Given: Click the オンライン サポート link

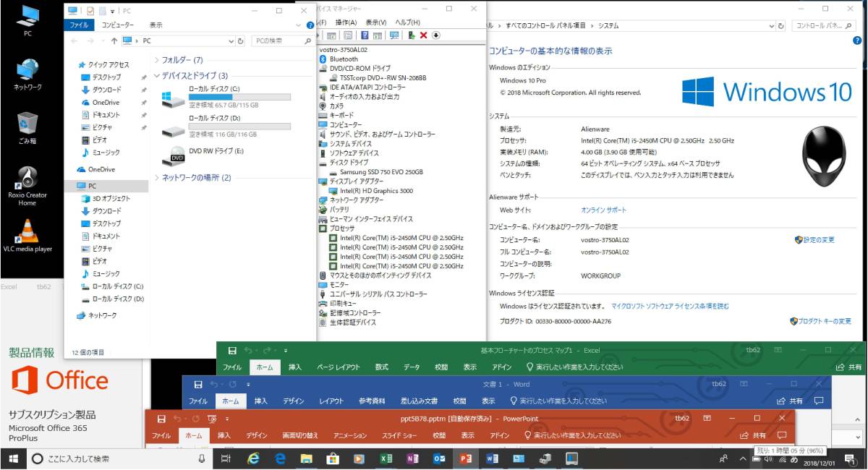Looking at the screenshot, I should (x=603, y=210).
